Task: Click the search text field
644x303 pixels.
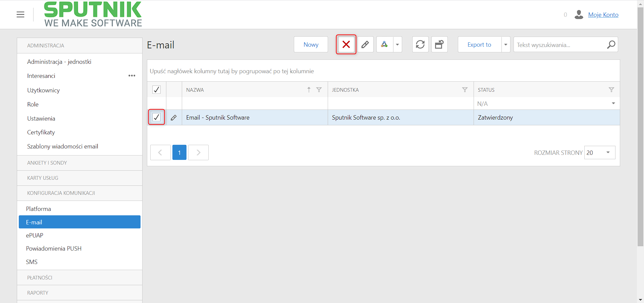Action: click(x=560, y=45)
